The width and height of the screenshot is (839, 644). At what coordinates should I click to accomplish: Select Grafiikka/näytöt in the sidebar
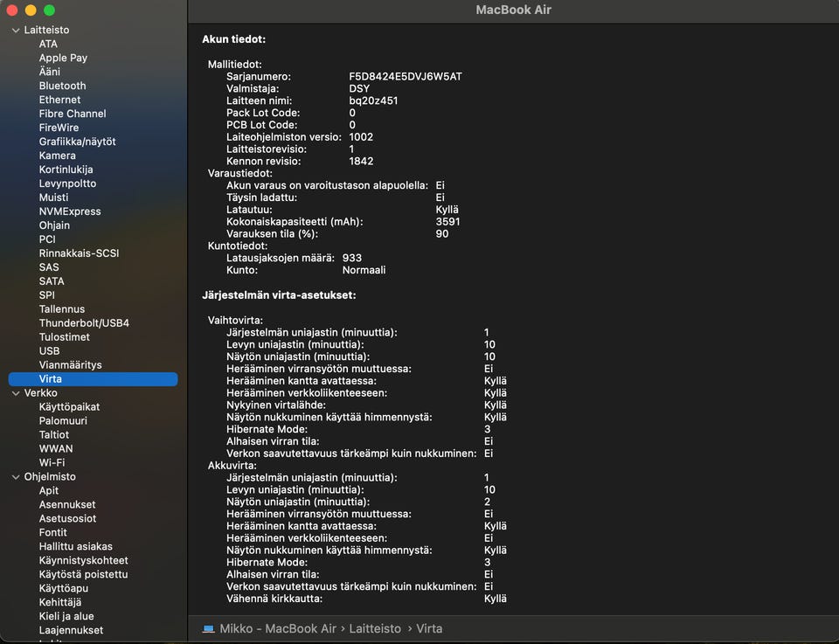point(77,142)
